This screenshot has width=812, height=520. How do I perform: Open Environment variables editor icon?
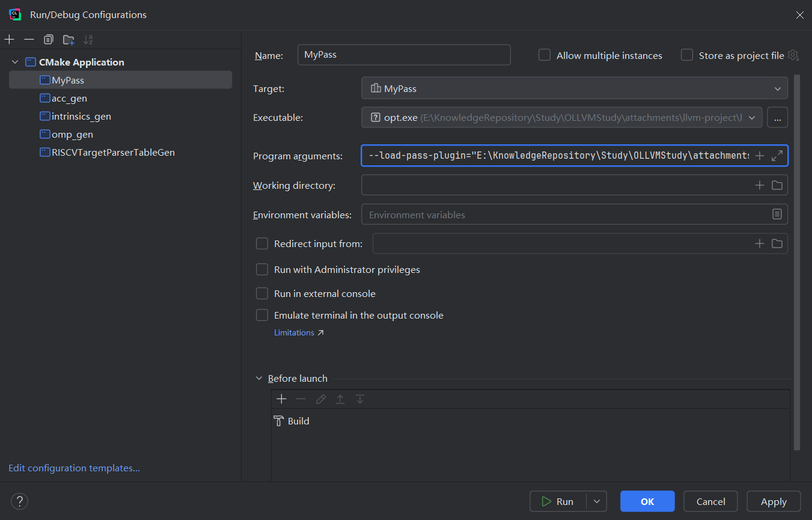[777, 215]
